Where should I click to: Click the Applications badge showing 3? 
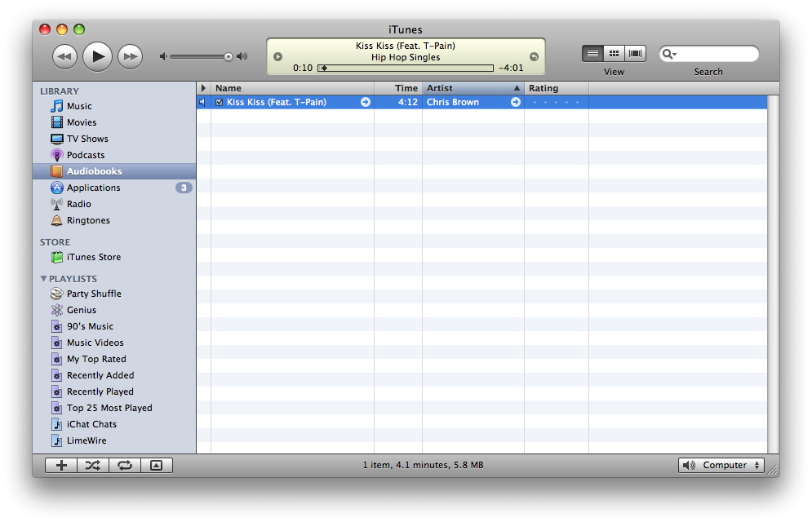click(184, 188)
